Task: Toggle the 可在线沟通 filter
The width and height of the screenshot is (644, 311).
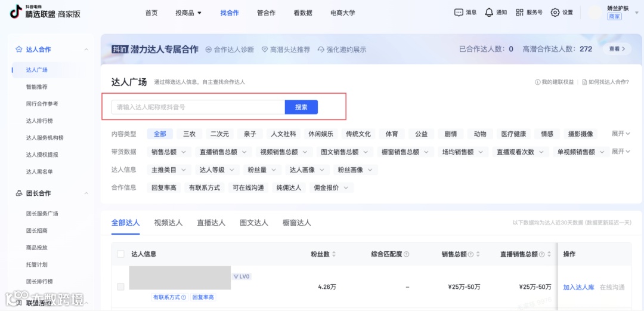Action: click(248, 187)
